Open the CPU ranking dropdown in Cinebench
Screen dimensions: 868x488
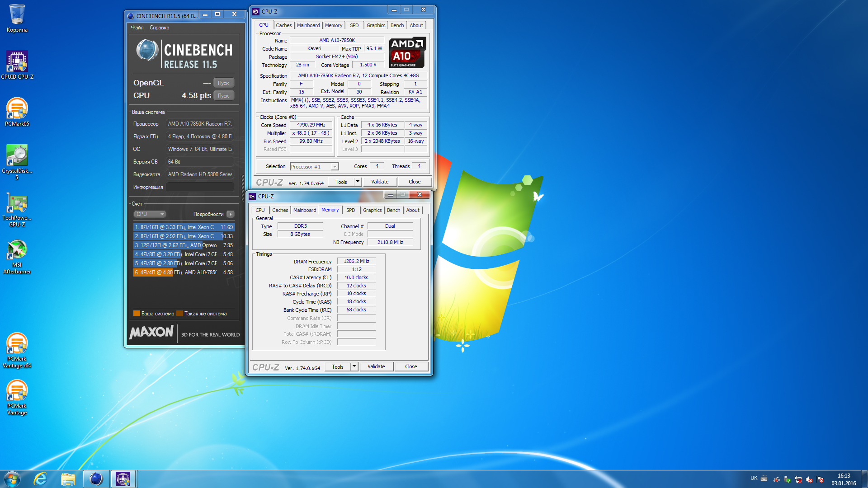[x=150, y=214]
